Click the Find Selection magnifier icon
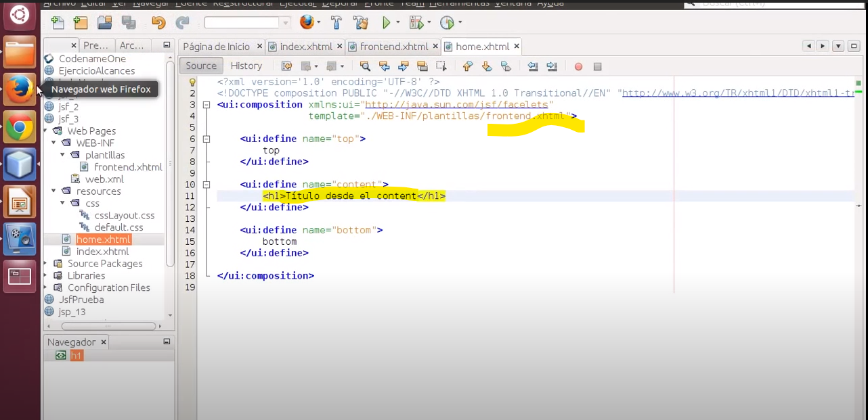 pos(365,66)
